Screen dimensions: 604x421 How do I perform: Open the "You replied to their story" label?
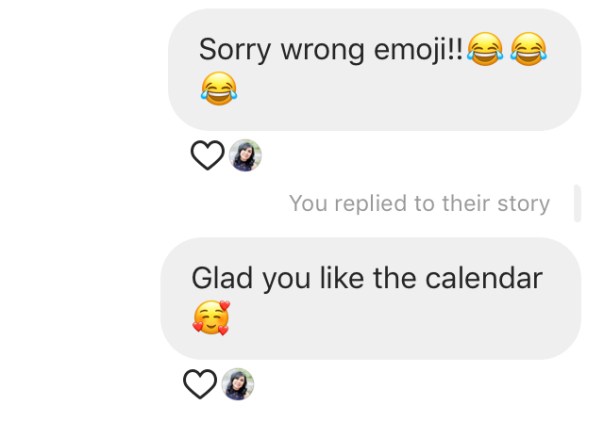419,204
